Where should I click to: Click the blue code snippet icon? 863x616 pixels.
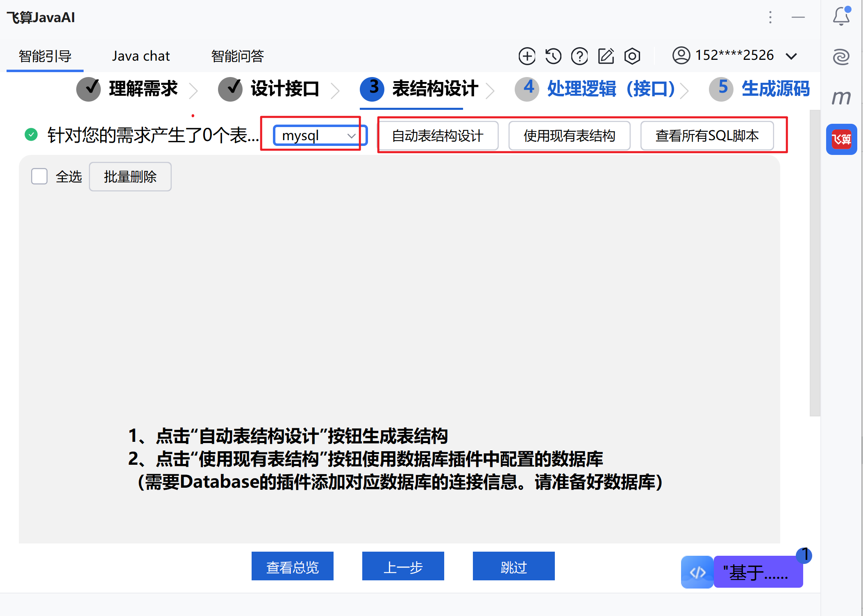[x=697, y=572]
